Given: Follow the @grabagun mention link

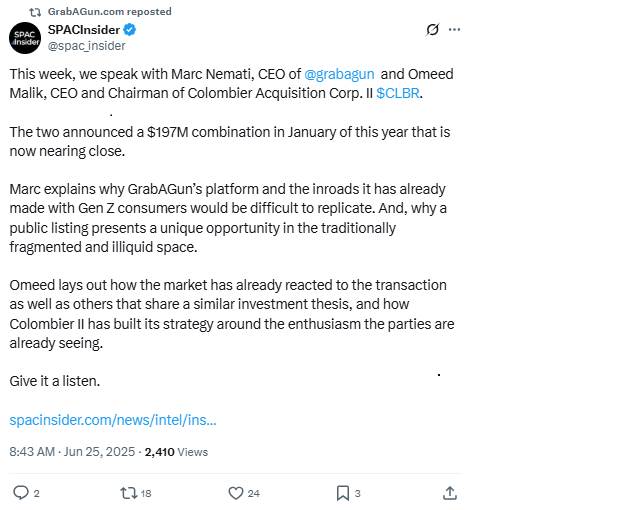Looking at the screenshot, I should pyautogui.click(x=339, y=74).
